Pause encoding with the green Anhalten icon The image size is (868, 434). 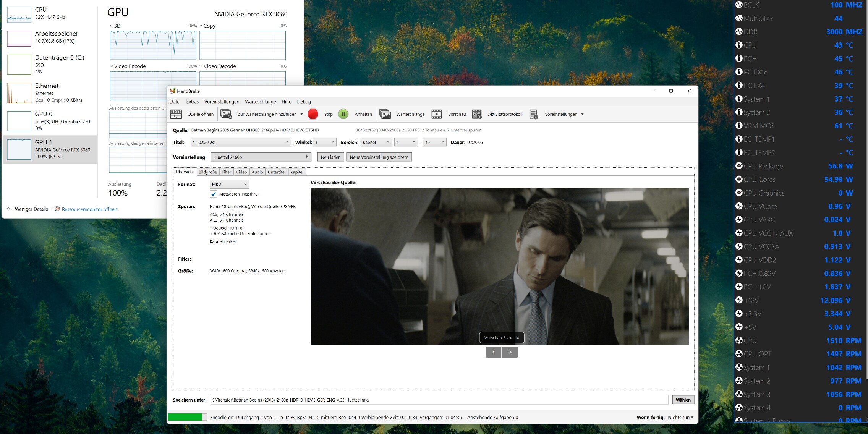(343, 114)
